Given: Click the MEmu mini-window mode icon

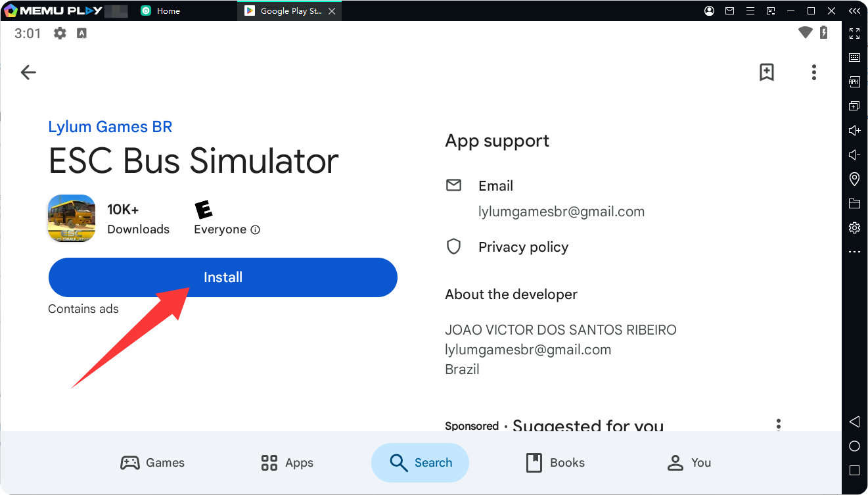Looking at the screenshot, I should (x=771, y=11).
